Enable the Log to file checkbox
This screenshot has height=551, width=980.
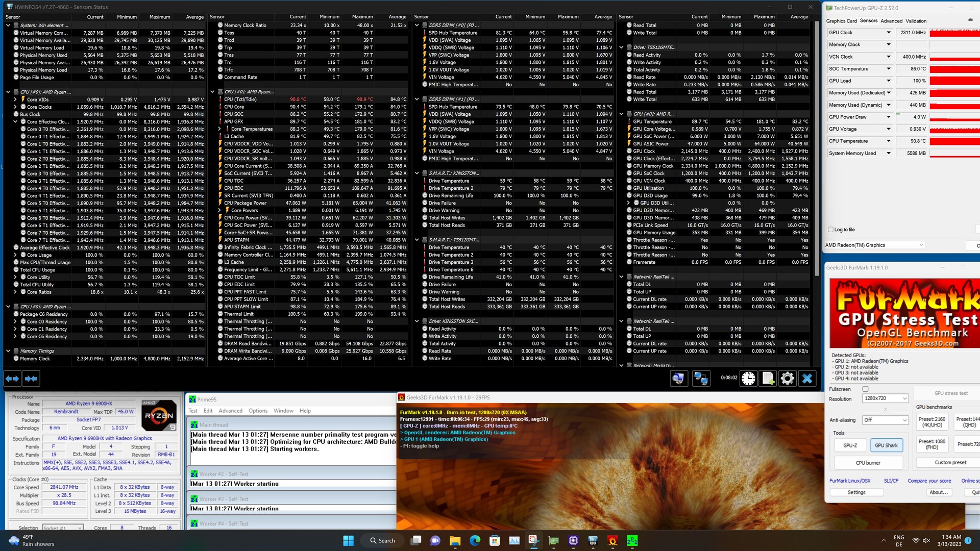coord(830,230)
